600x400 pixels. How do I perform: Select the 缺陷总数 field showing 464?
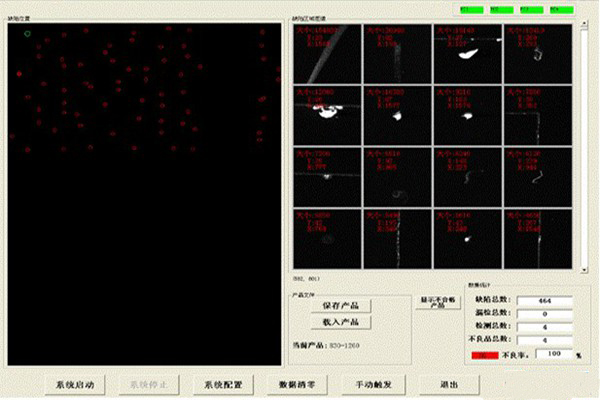coord(545,301)
